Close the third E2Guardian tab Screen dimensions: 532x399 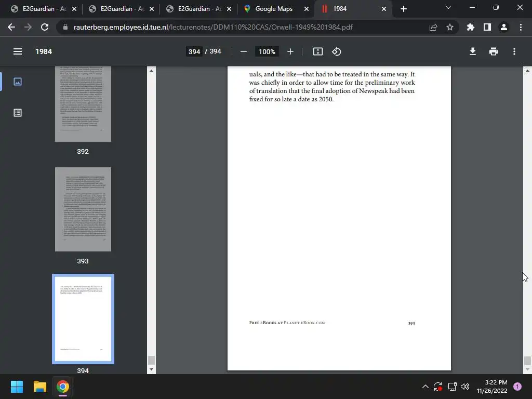click(x=229, y=9)
